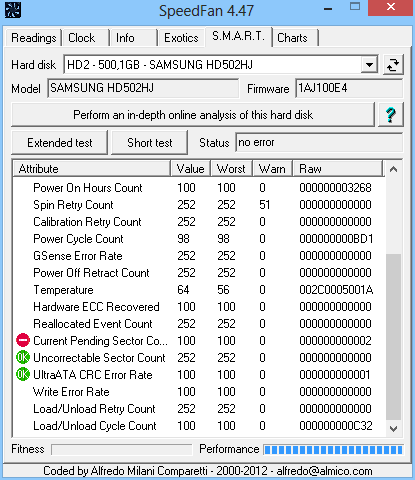Viewport: 415px width, 480px height.
Task: Select the Reallocated Event Count row
Action: (x=199, y=324)
